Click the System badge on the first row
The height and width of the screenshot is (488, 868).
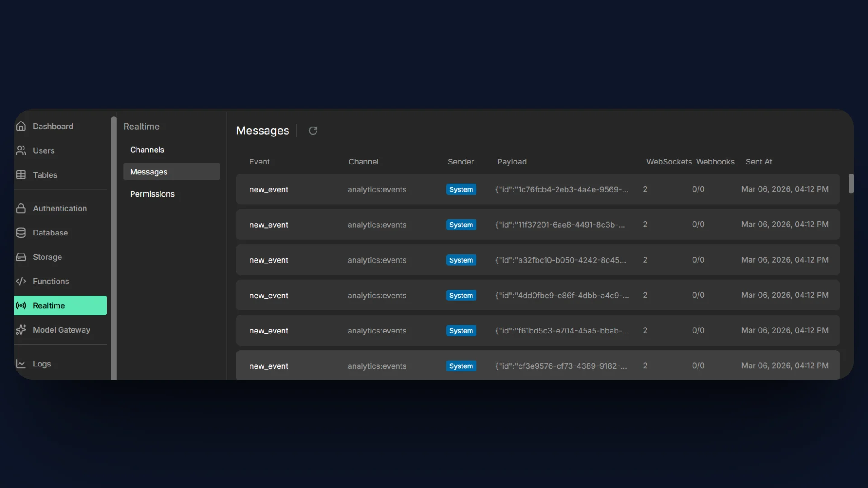(461, 189)
